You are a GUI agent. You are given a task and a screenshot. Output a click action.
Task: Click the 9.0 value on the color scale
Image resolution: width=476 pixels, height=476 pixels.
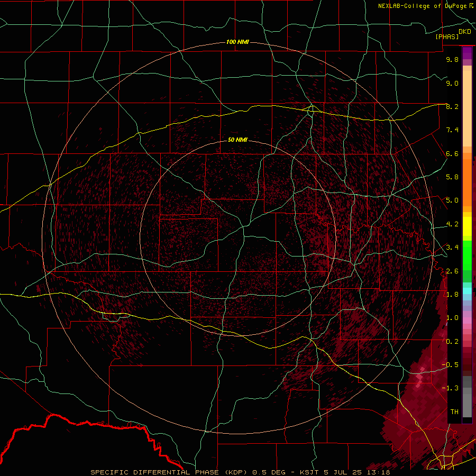pos(452,83)
